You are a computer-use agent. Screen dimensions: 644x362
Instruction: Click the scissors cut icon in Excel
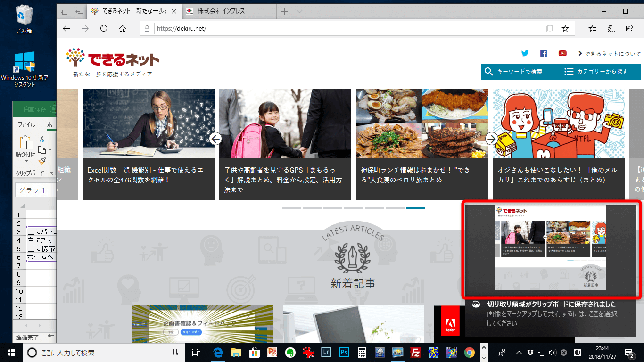click(x=41, y=139)
